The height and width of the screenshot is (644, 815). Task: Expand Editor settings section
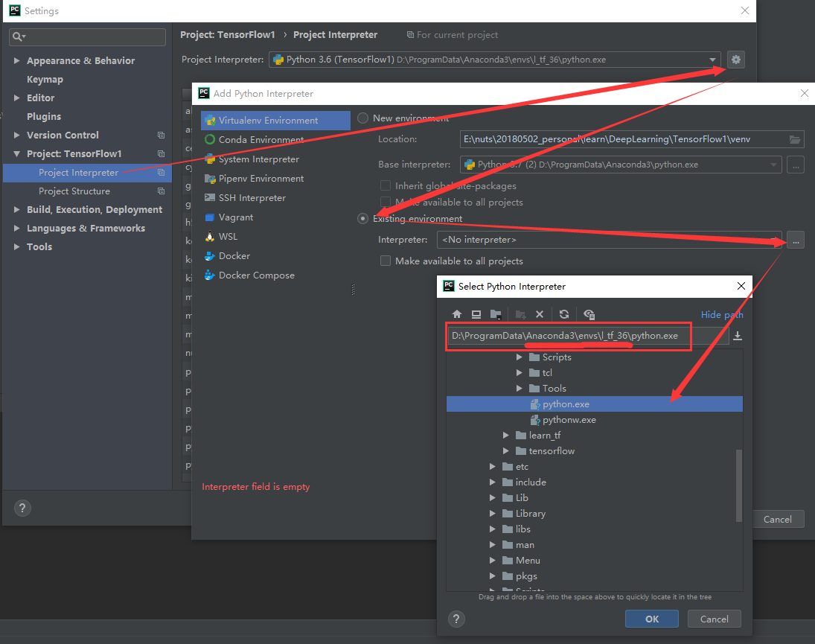tap(16, 98)
